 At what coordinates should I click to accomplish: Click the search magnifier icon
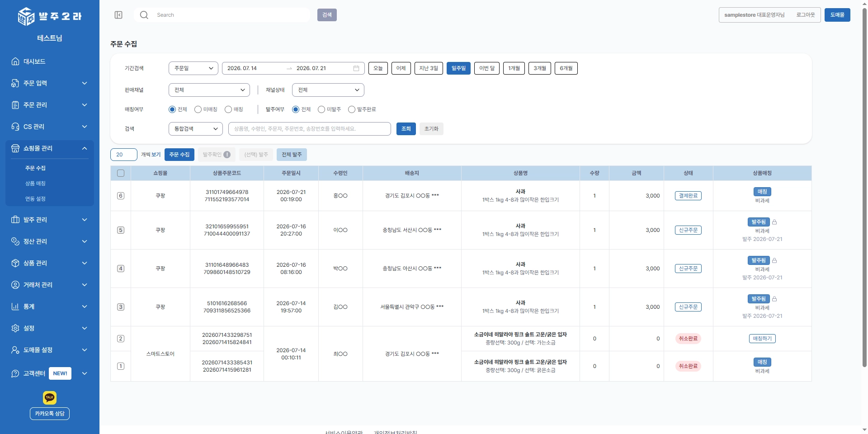tap(144, 15)
